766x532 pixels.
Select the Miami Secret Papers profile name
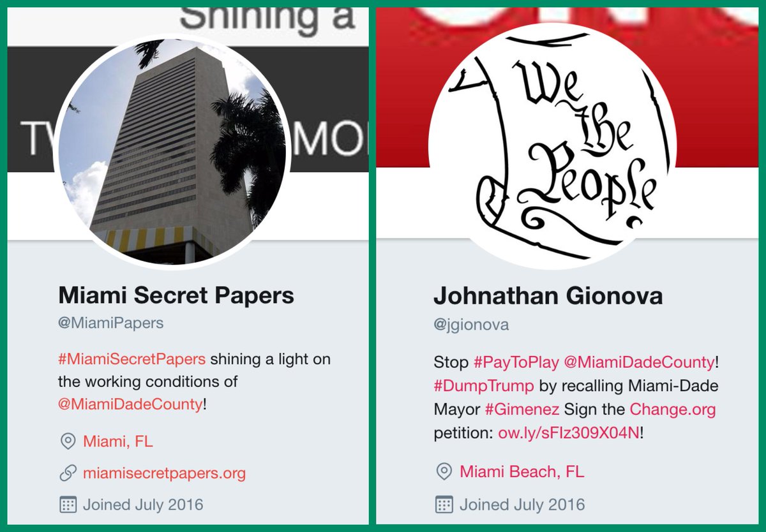[x=176, y=295]
